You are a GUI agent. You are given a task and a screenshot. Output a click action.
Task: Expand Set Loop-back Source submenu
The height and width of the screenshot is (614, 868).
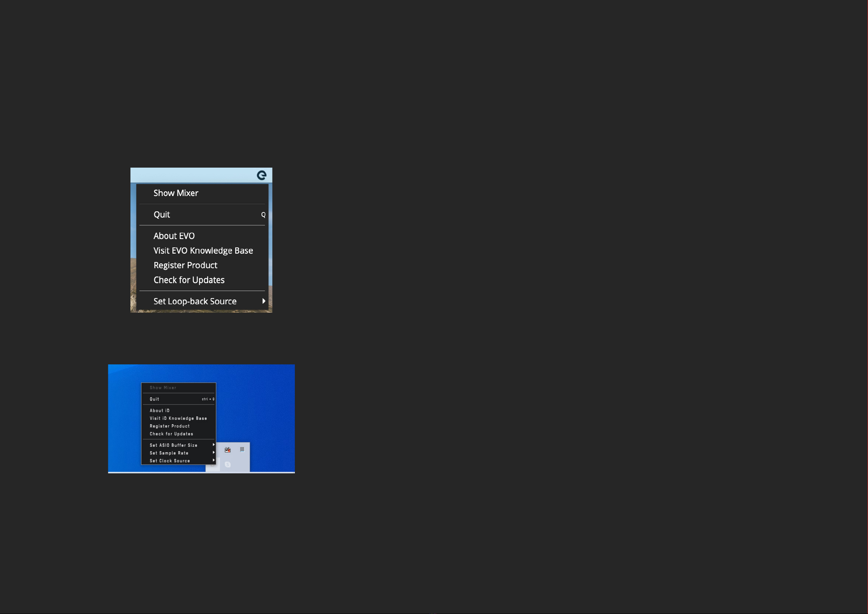click(202, 301)
